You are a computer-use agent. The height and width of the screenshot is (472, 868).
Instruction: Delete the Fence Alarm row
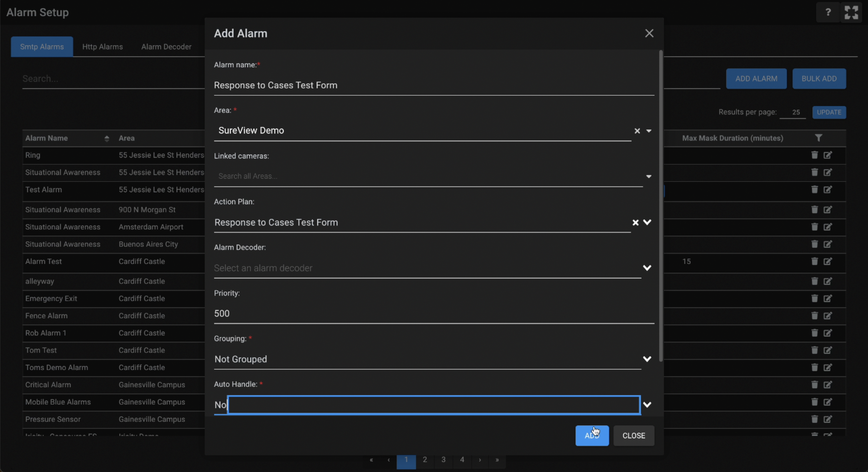coord(815,315)
